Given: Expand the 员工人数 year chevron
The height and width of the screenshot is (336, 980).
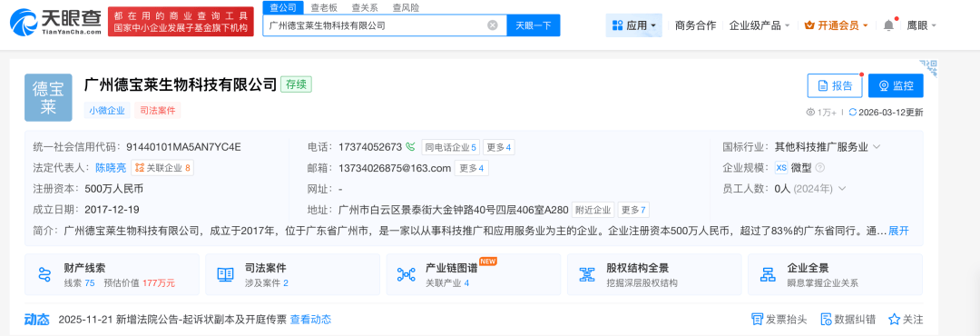Looking at the screenshot, I should coord(842,188).
